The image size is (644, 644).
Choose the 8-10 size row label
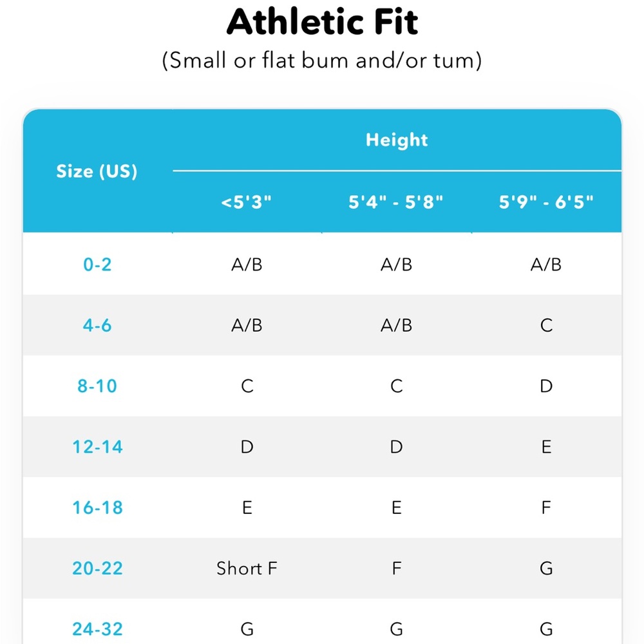tap(97, 386)
